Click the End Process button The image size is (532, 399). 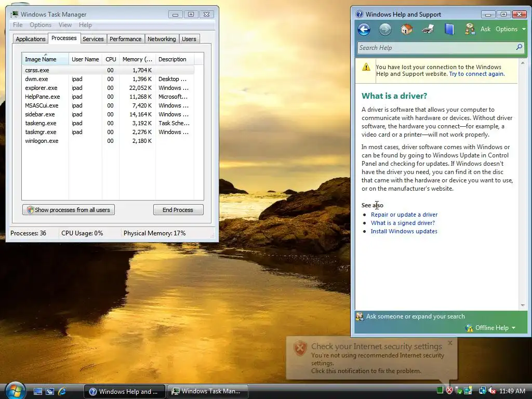click(x=178, y=210)
